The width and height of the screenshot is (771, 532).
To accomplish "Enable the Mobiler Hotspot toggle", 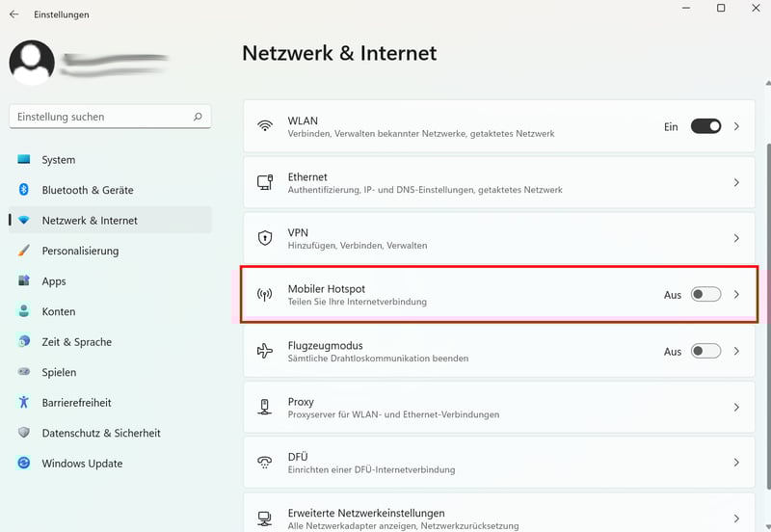I will [705, 294].
